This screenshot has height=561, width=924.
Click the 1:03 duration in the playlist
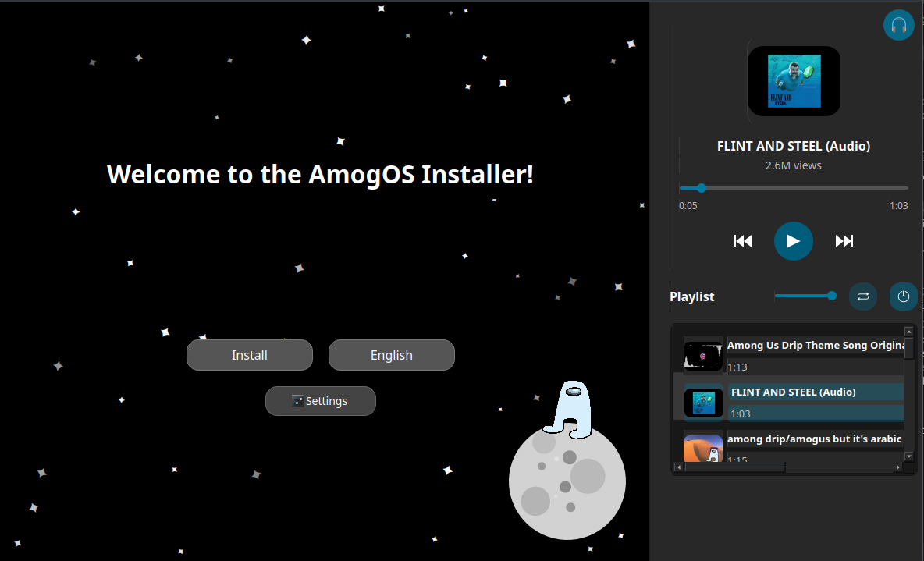(741, 414)
